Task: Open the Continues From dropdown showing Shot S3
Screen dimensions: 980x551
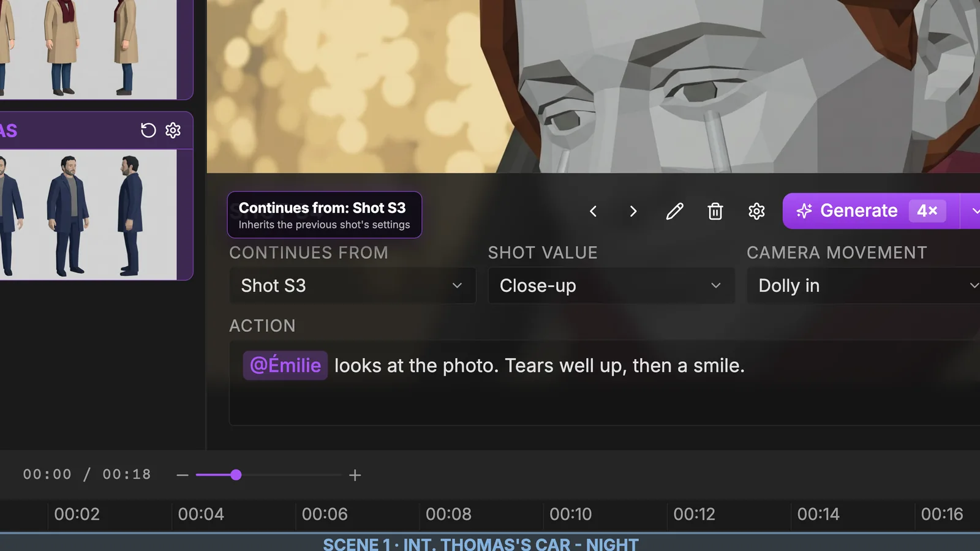Action: (x=352, y=285)
